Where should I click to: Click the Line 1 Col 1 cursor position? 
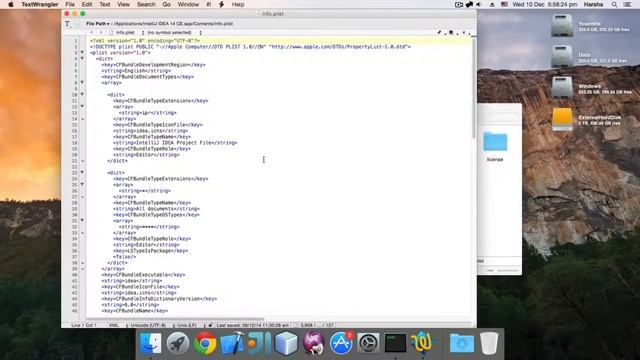84,325
